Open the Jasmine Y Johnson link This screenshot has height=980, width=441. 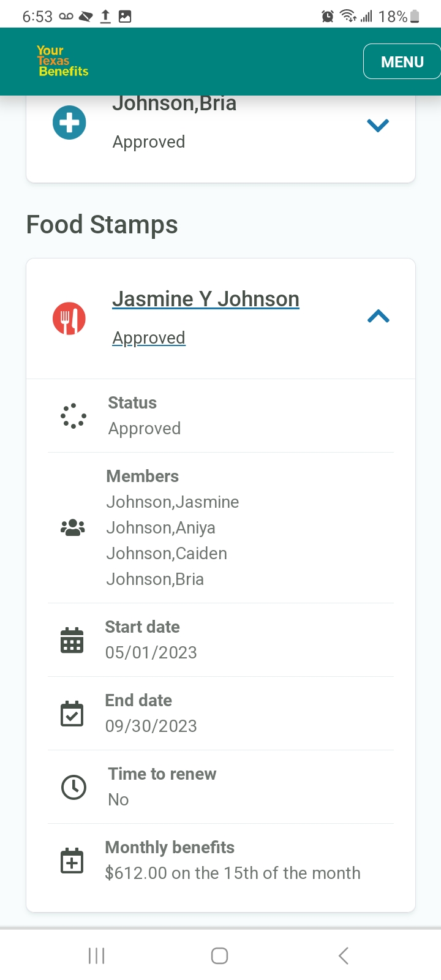pyautogui.click(x=206, y=299)
